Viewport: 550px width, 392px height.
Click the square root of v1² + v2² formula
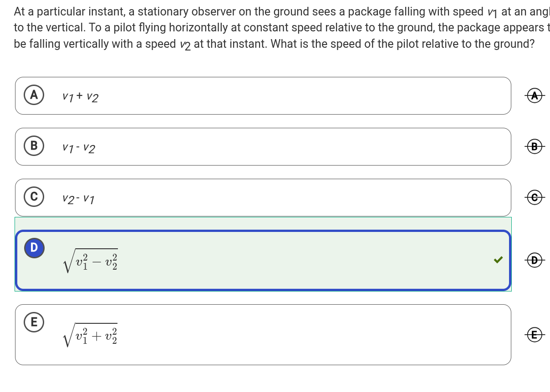pos(91,336)
